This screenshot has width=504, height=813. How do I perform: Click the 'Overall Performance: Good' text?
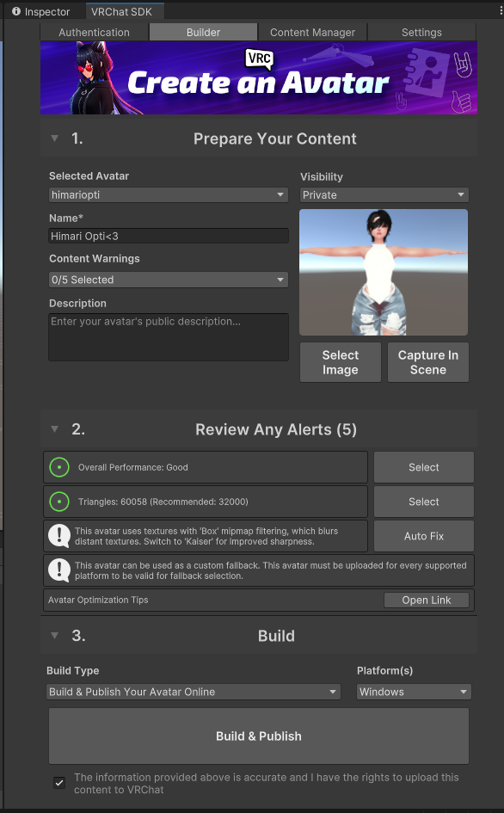132,467
